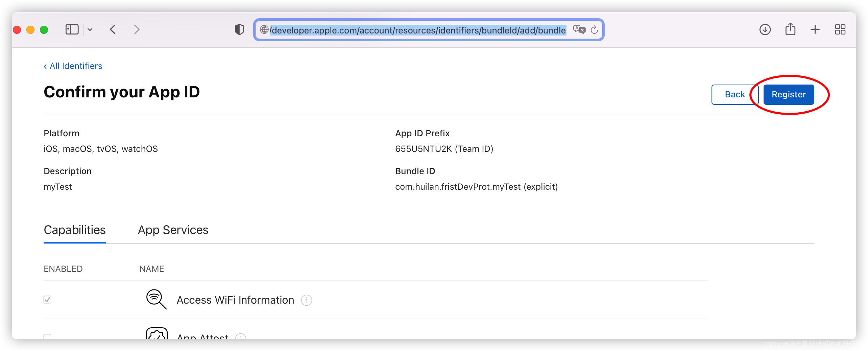Click the Bundle ID value com.huilan.fristDevProt.myTest
This screenshot has height=351, width=868.
[x=458, y=187]
